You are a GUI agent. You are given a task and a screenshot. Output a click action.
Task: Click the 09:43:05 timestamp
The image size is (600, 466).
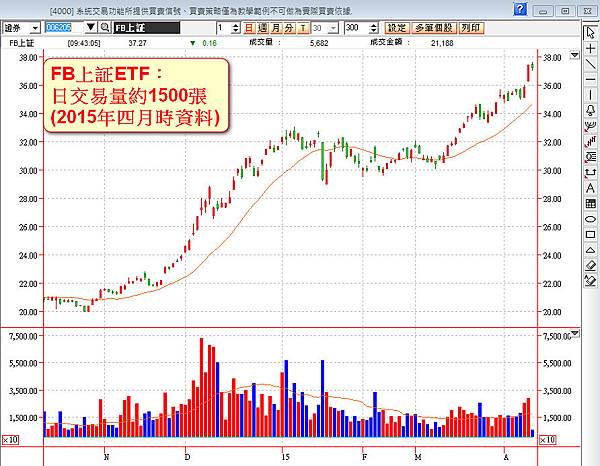pyautogui.click(x=84, y=43)
